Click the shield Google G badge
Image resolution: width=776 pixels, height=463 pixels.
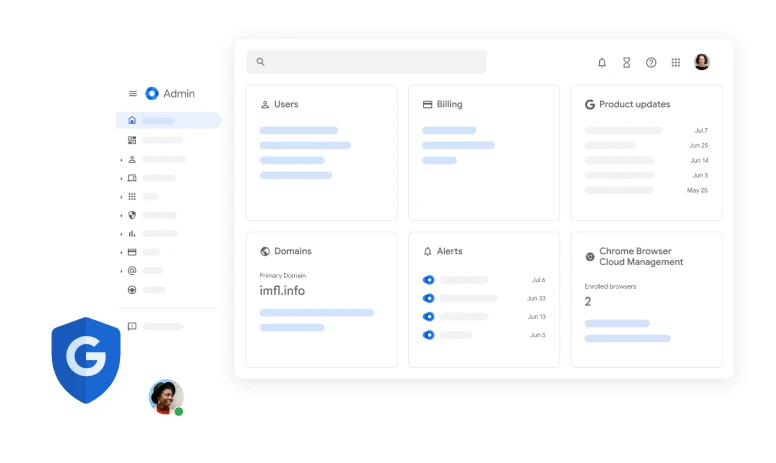point(86,361)
